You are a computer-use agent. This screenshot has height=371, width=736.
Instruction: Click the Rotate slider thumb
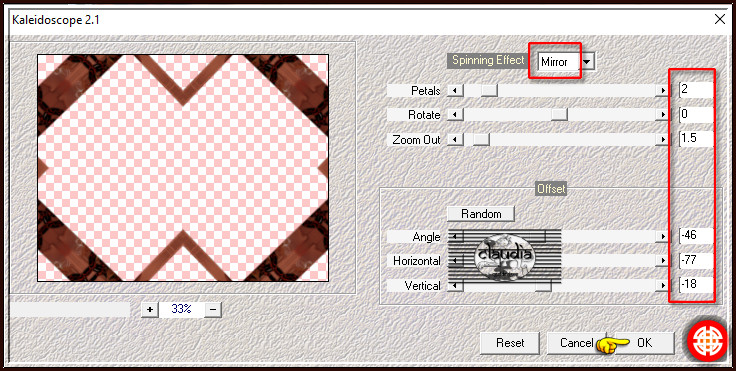click(559, 115)
